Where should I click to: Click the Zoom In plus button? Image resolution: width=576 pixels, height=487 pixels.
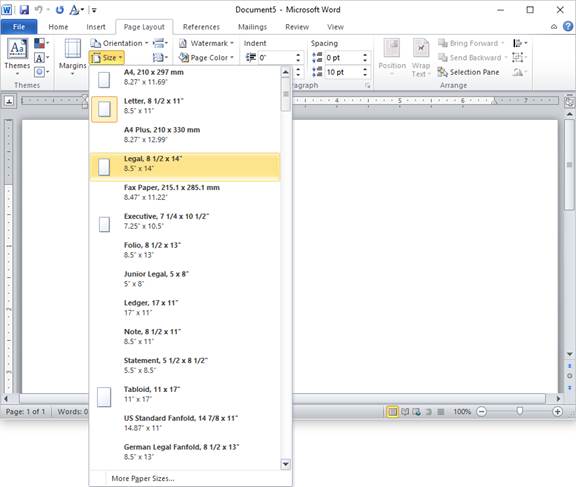(557, 412)
